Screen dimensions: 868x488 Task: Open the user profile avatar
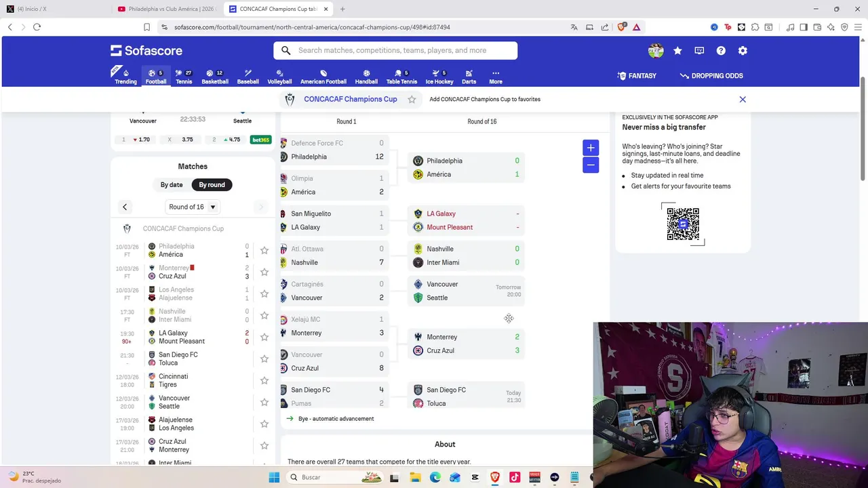pyautogui.click(x=656, y=51)
